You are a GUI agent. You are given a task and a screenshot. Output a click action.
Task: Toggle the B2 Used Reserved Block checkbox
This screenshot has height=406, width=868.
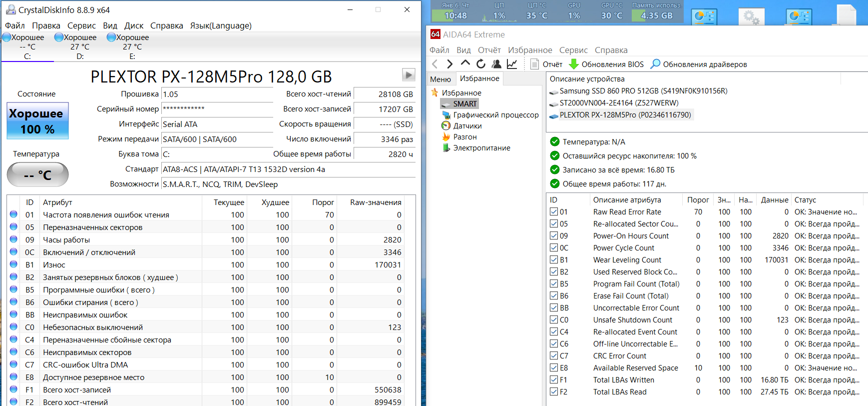554,271
